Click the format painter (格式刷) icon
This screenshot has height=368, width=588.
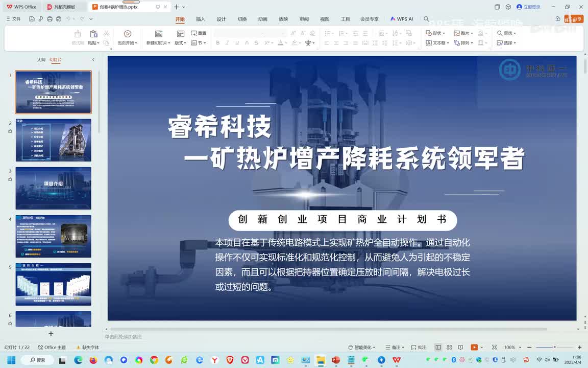[x=78, y=34]
